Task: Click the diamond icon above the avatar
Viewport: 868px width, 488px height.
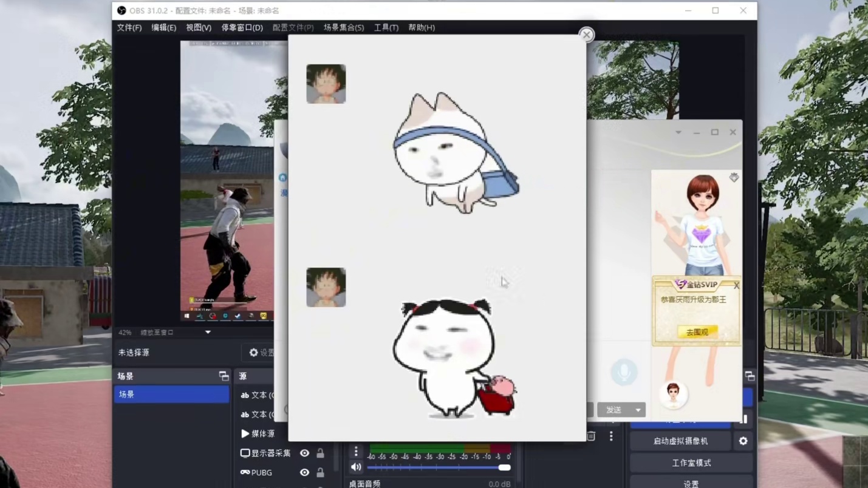Action: [734, 177]
